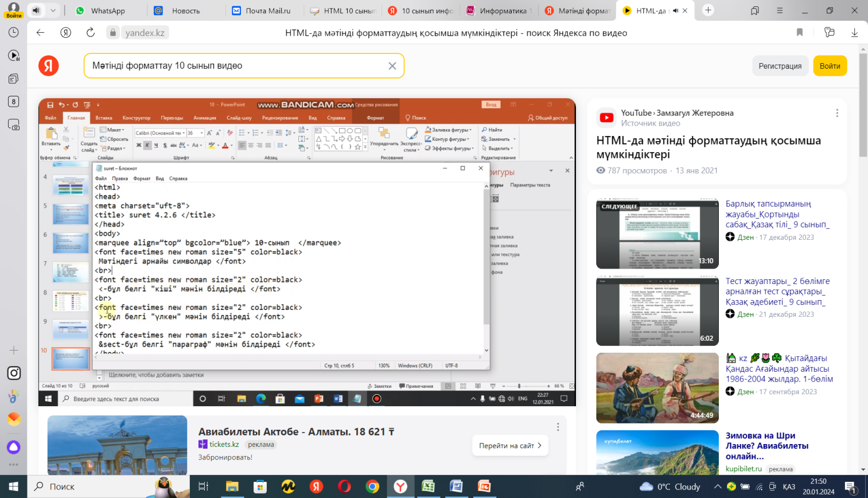This screenshot has height=498, width=868.
Task: Open the Зимовка на Шри Ланке ad link
Action: pos(767,446)
